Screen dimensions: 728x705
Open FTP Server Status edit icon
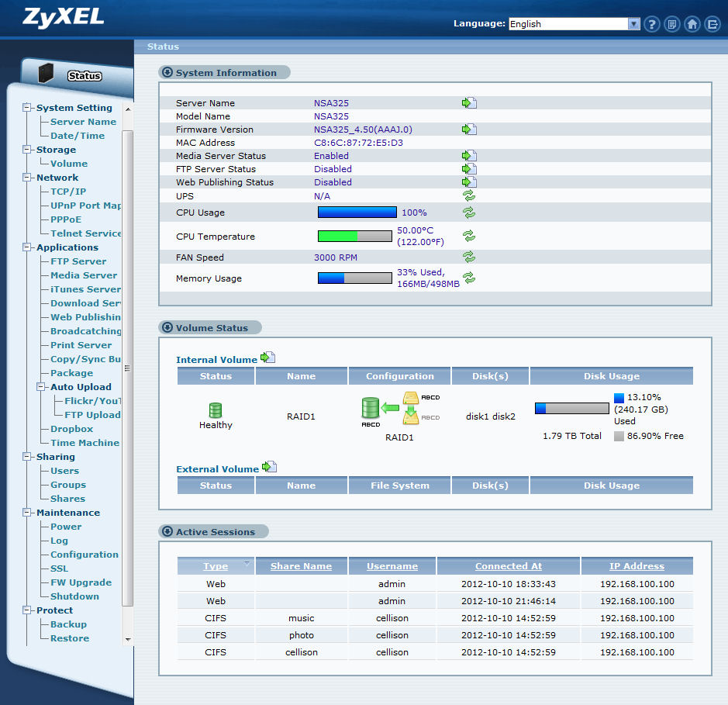469,168
